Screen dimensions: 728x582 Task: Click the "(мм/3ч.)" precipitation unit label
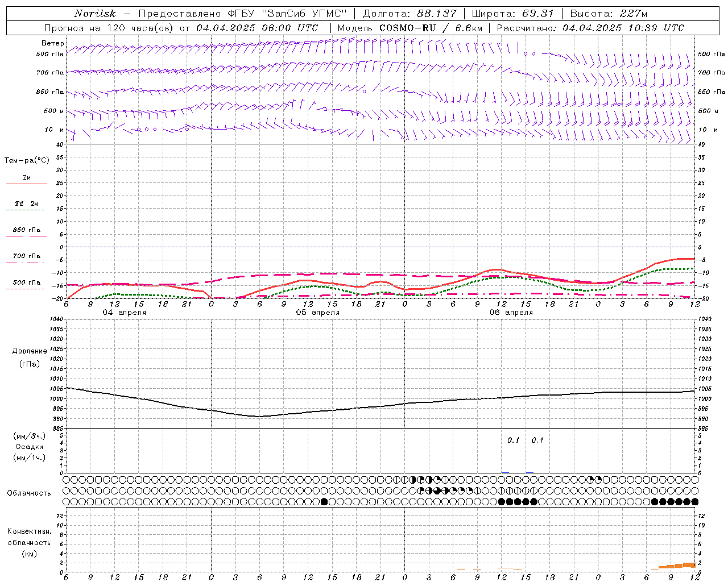(30, 436)
